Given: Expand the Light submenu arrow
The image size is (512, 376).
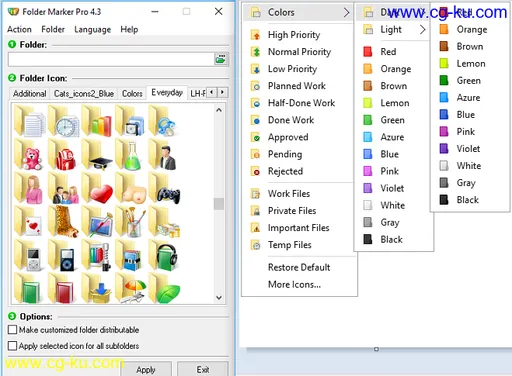Looking at the screenshot, I should [x=423, y=30].
